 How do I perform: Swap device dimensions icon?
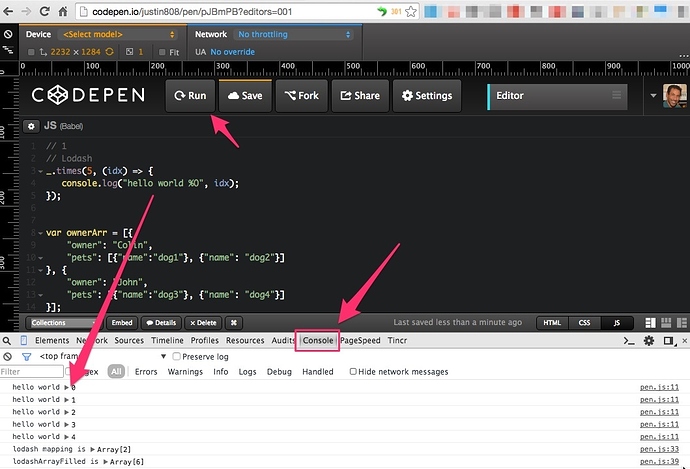(109, 52)
